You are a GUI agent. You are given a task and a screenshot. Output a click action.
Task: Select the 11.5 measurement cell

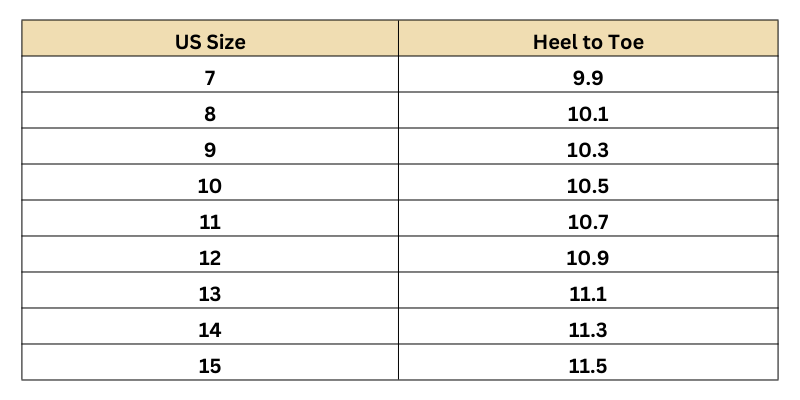(588, 366)
